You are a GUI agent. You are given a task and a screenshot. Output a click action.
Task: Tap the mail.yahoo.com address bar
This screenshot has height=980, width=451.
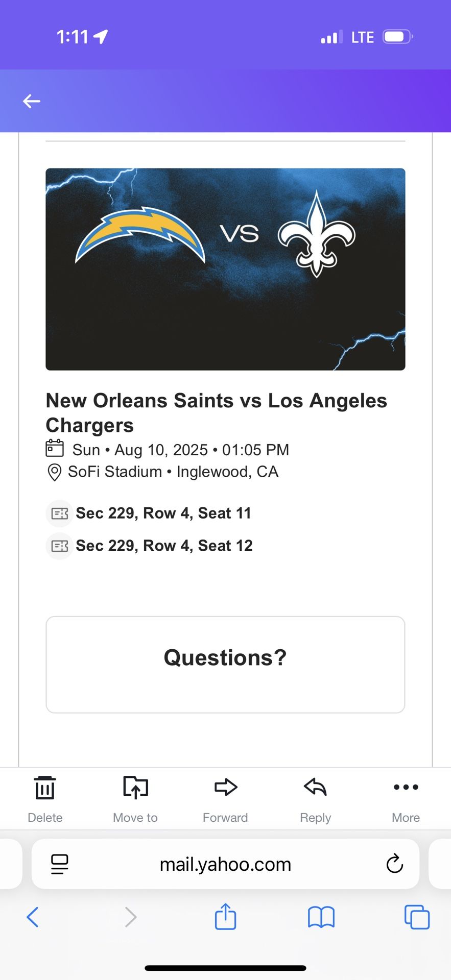point(225,864)
